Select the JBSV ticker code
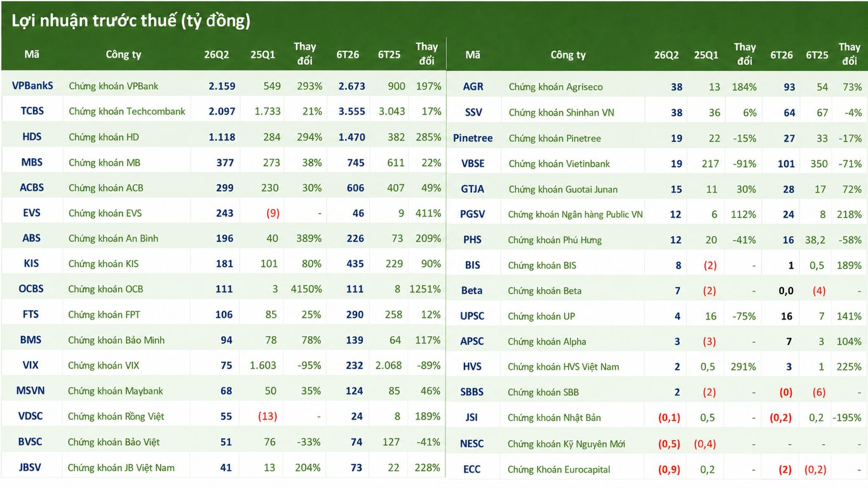 (x=31, y=467)
